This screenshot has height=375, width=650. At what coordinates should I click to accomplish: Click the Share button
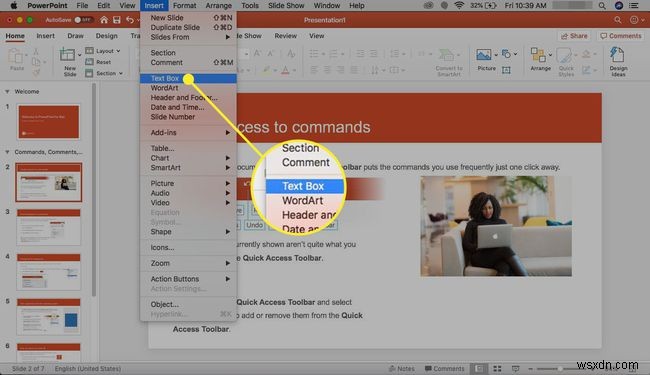(x=574, y=36)
